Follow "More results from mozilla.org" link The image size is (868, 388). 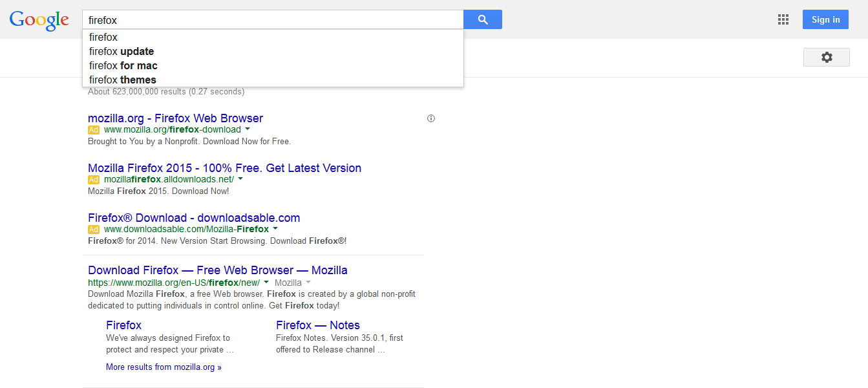click(x=164, y=367)
